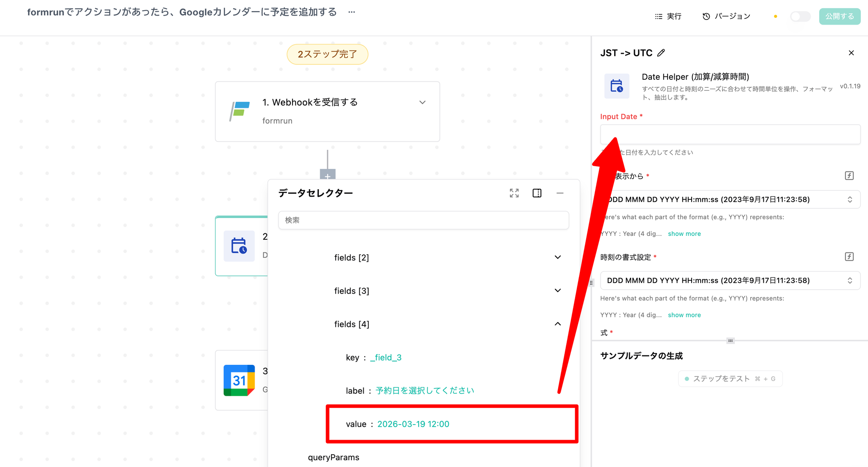Click the plus icon to add step
Image resolution: width=868 pixels, height=467 pixels.
tap(328, 175)
